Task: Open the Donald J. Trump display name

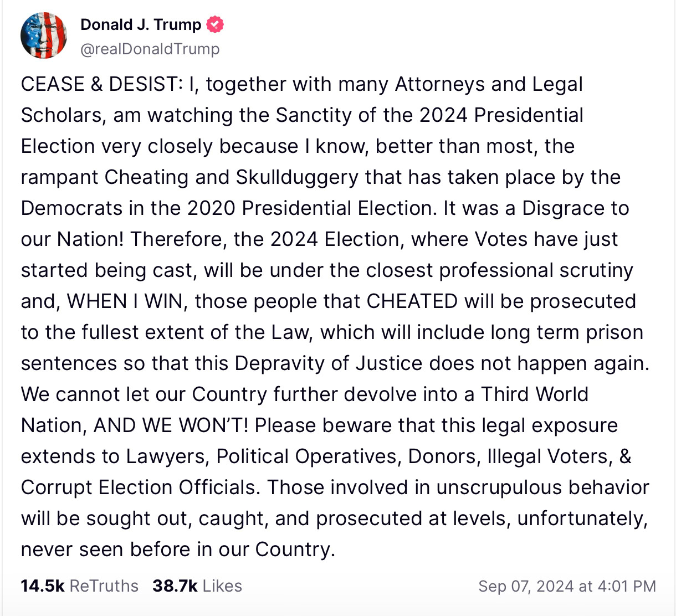Action: (141, 25)
